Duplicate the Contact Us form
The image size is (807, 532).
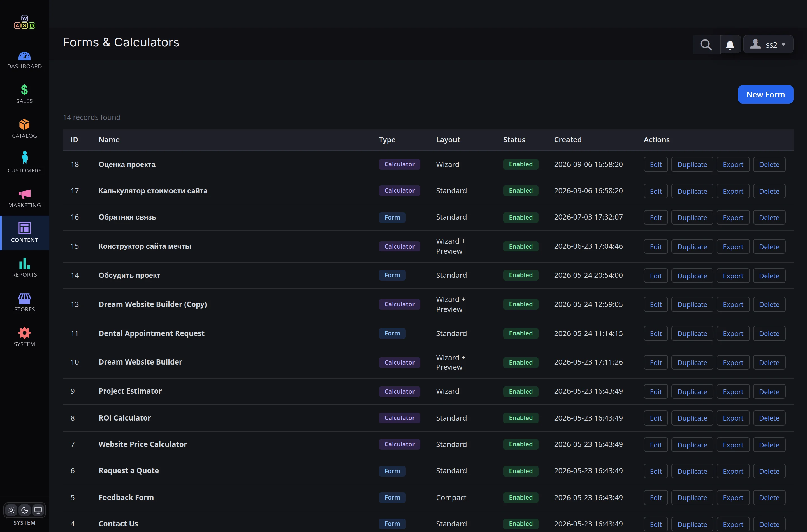click(692, 524)
